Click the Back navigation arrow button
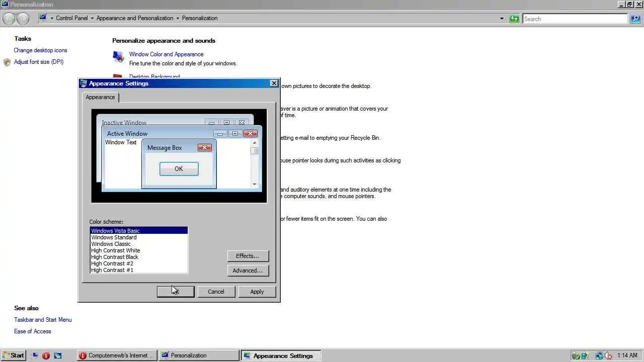 click(9, 19)
